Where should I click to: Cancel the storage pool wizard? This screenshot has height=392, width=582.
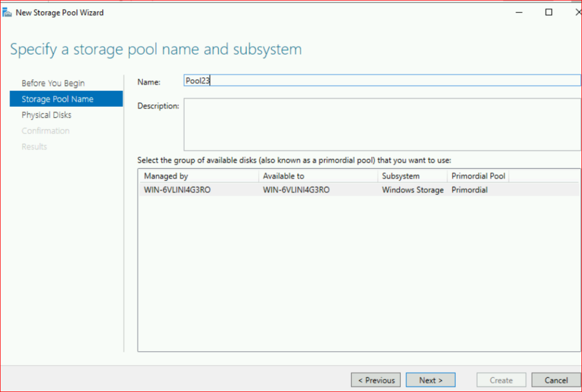[556, 380]
